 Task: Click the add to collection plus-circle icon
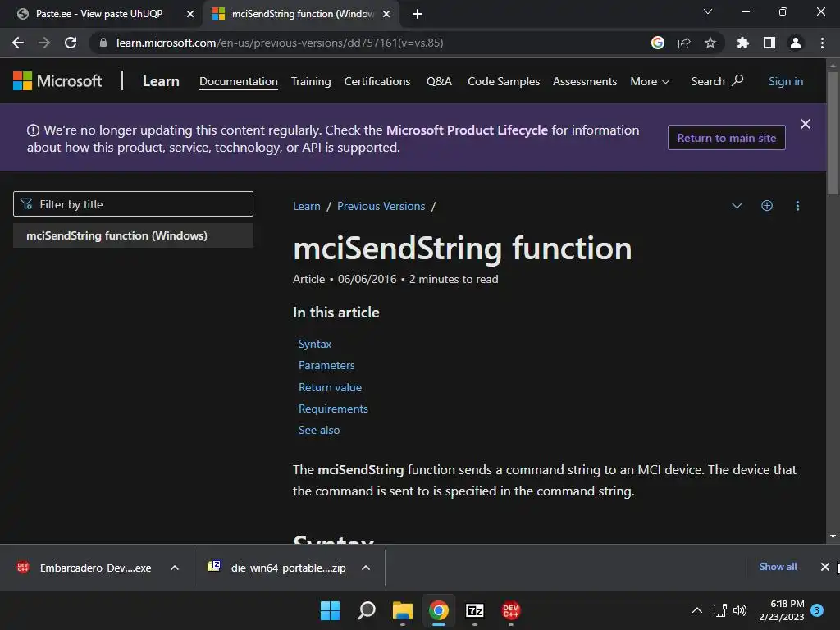(x=767, y=206)
